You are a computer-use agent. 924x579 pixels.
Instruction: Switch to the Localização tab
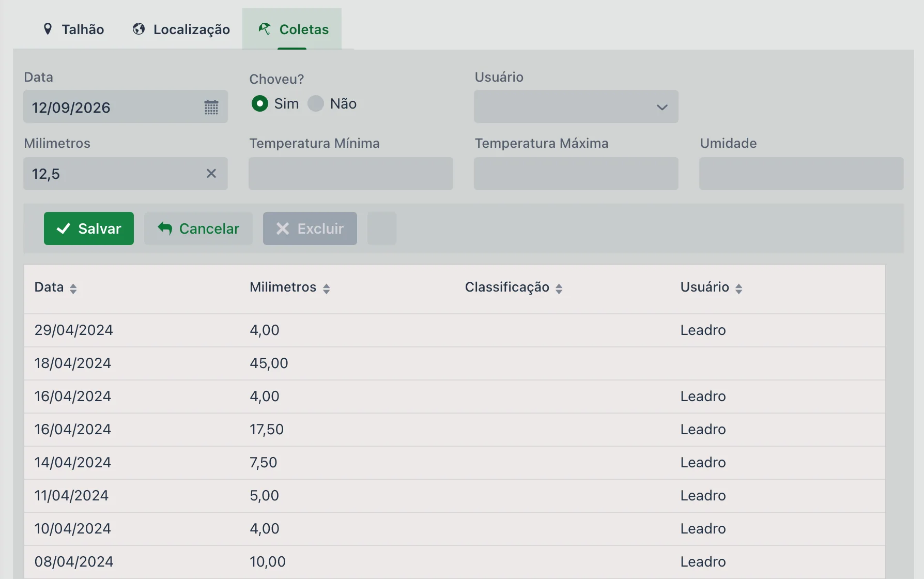point(181,29)
